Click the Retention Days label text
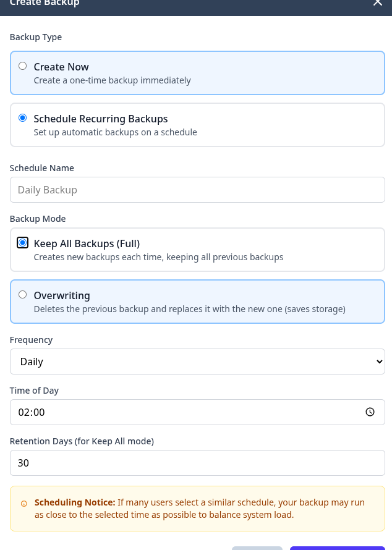Screen dimensions: 392x550 (82, 441)
